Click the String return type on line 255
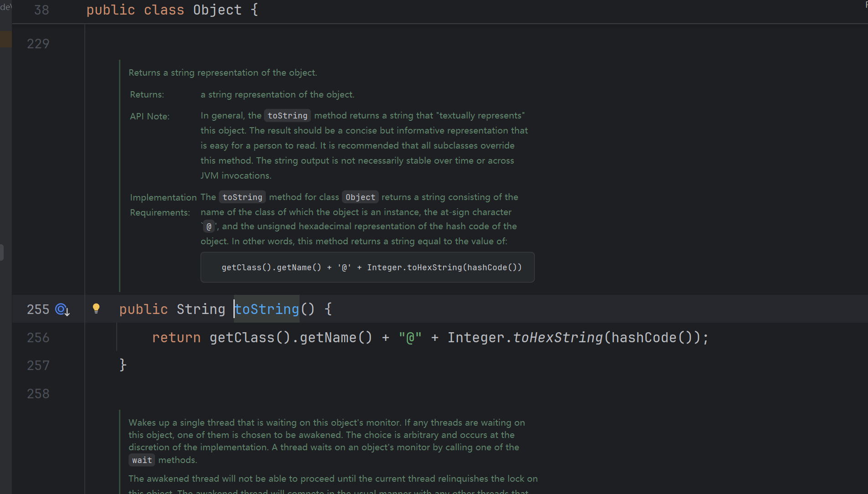 [201, 309]
